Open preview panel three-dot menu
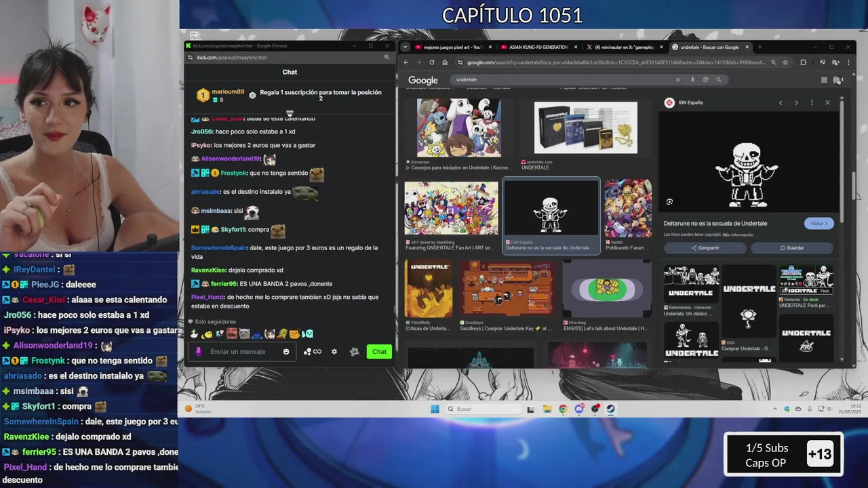 pyautogui.click(x=812, y=102)
